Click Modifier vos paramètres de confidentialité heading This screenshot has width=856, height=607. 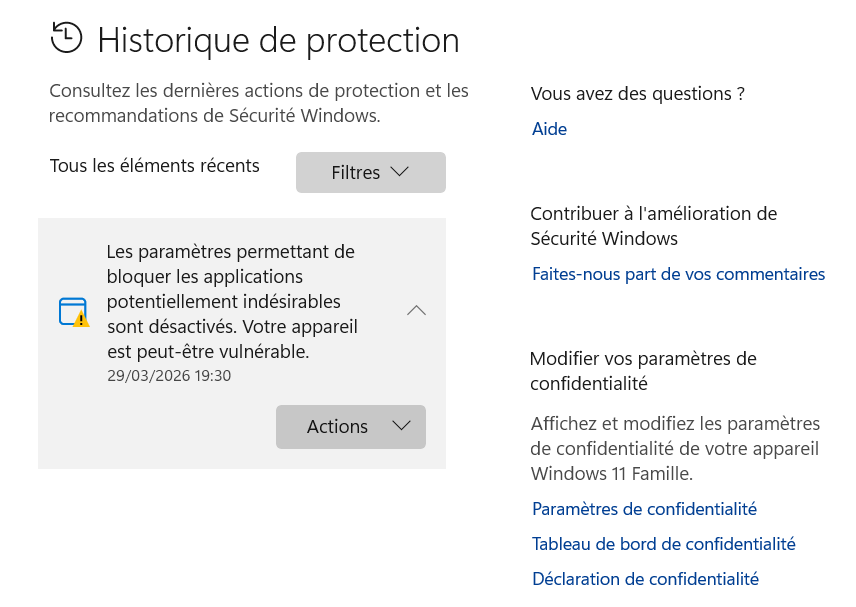[643, 370]
